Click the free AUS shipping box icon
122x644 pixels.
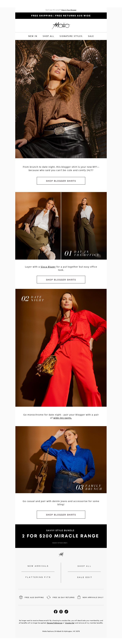pos(21,597)
